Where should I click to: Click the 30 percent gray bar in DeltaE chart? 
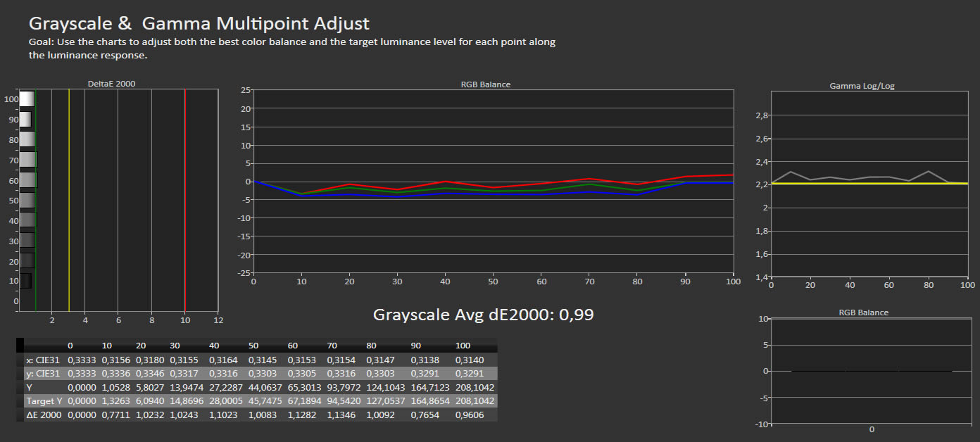(x=27, y=240)
